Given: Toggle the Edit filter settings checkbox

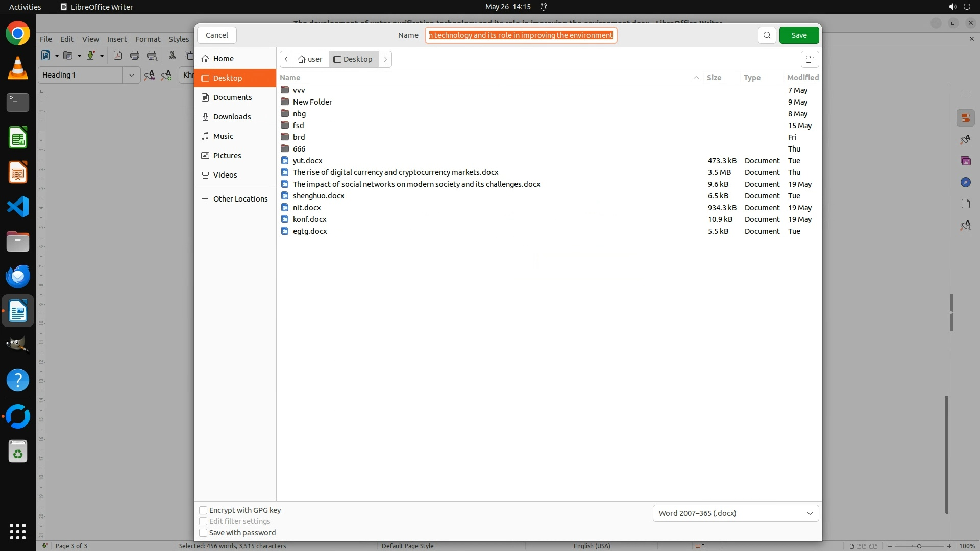Looking at the screenshot, I should point(203,521).
